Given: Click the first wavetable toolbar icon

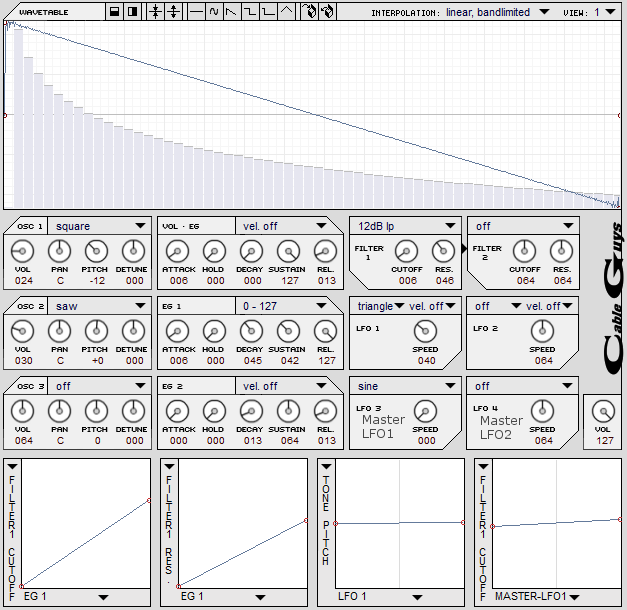Looking at the screenshot, I should tap(115, 12).
